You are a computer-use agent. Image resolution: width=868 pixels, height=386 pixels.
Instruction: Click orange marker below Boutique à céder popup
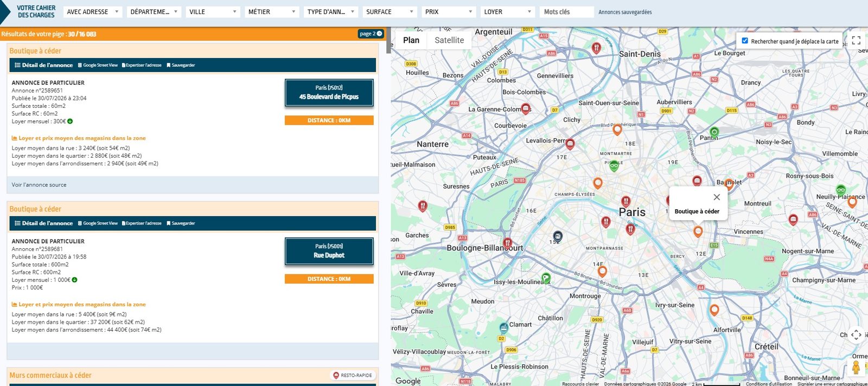click(x=698, y=232)
